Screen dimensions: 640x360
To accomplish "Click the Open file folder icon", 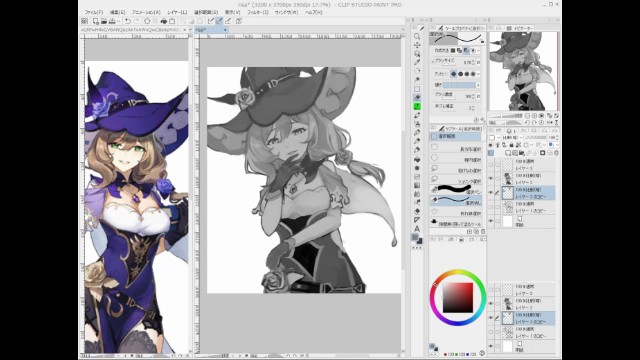I will click(x=104, y=21).
